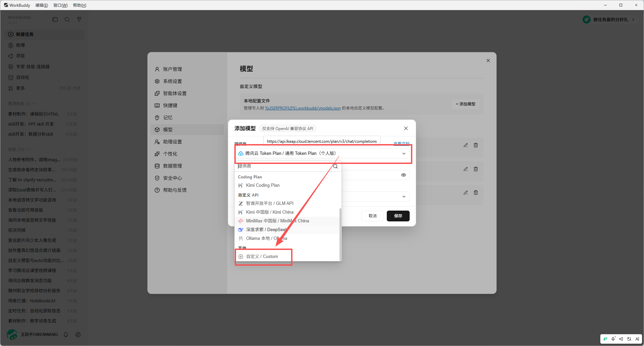Click the provider list scrollbar
The image size is (644, 346).
pyautogui.click(x=340, y=234)
